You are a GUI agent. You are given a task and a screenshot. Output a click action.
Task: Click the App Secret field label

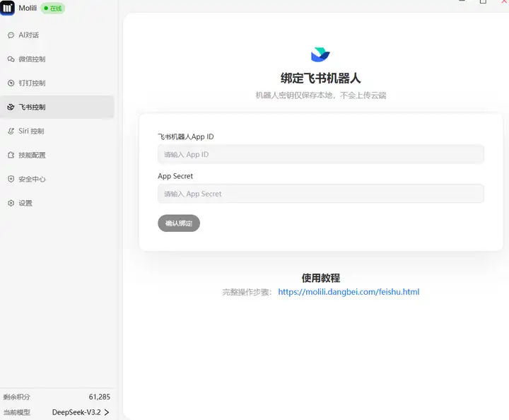point(175,176)
